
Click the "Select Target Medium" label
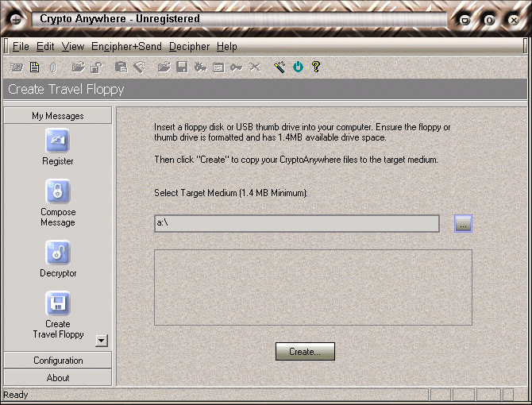click(231, 193)
